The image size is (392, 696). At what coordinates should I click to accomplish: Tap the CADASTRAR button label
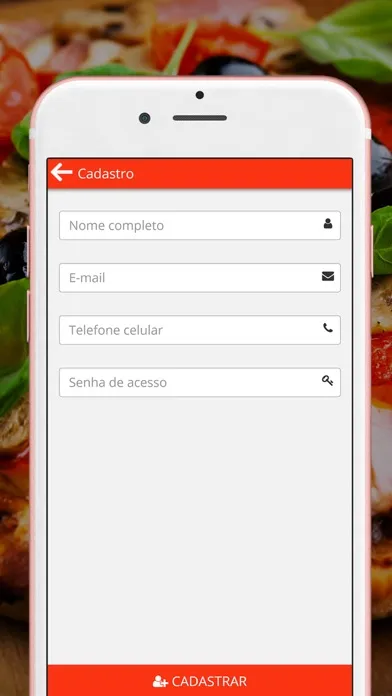point(209,681)
